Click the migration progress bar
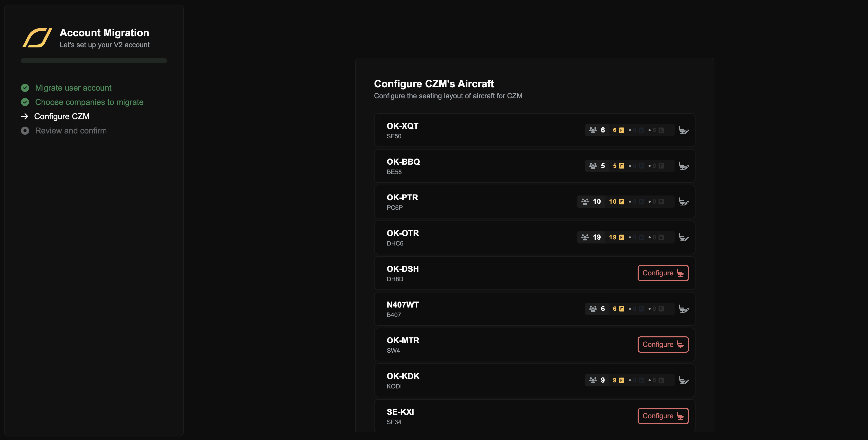The width and height of the screenshot is (868, 440). (x=94, y=61)
